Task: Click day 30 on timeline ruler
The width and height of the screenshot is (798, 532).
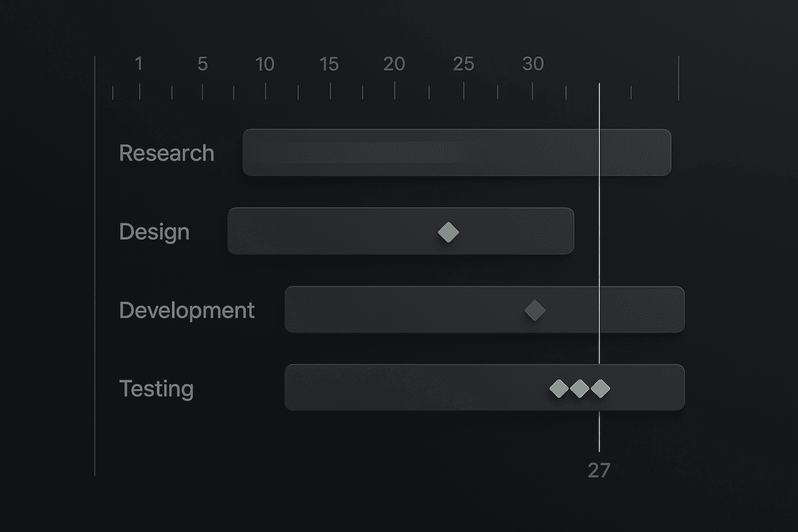Action: (x=533, y=64)
